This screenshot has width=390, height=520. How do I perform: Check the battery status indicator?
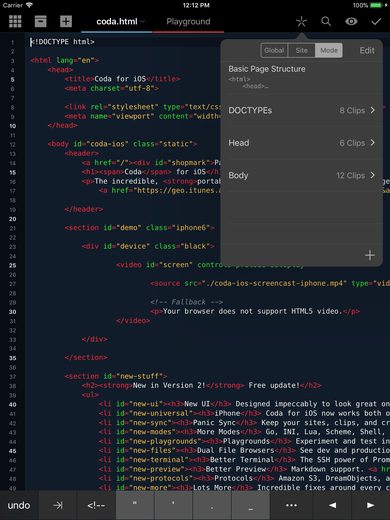coord(376,5)
